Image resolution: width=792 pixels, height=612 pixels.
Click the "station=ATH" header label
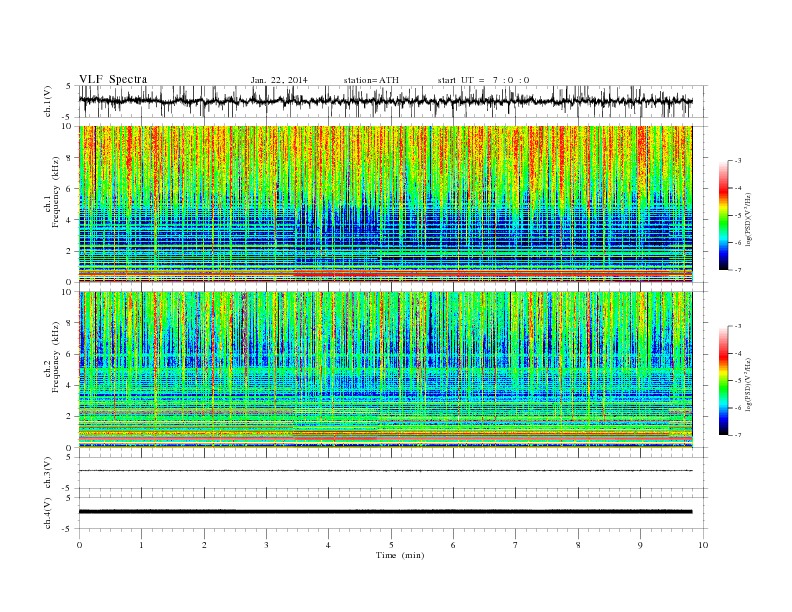point(371,80)
